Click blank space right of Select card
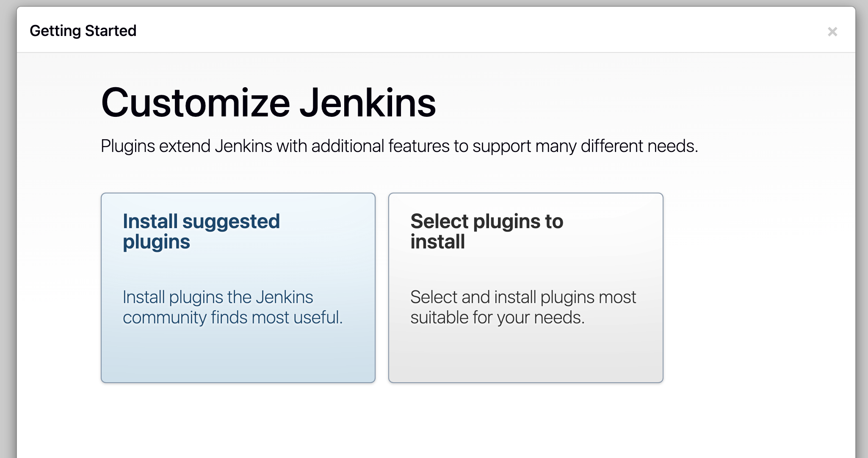 [758, 288]
